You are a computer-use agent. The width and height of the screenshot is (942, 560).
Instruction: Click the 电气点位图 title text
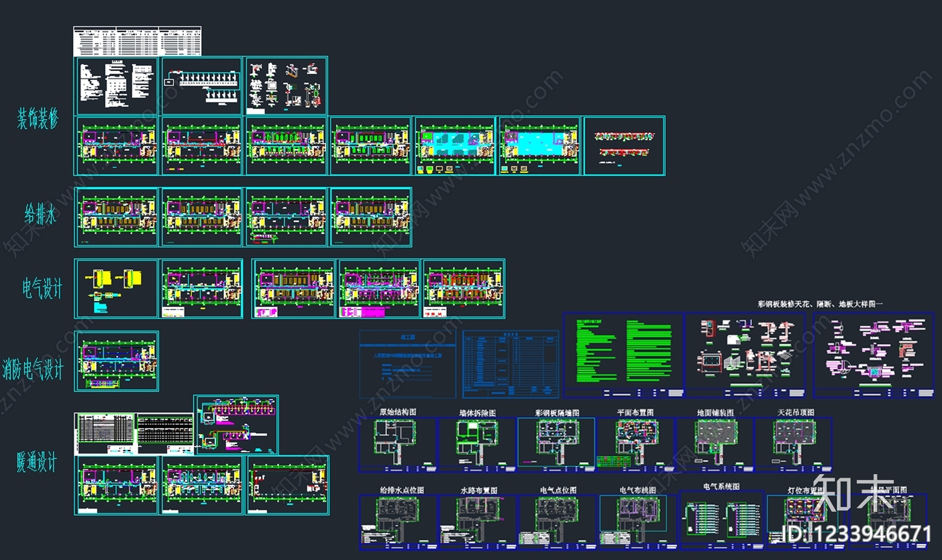point(558,490)
